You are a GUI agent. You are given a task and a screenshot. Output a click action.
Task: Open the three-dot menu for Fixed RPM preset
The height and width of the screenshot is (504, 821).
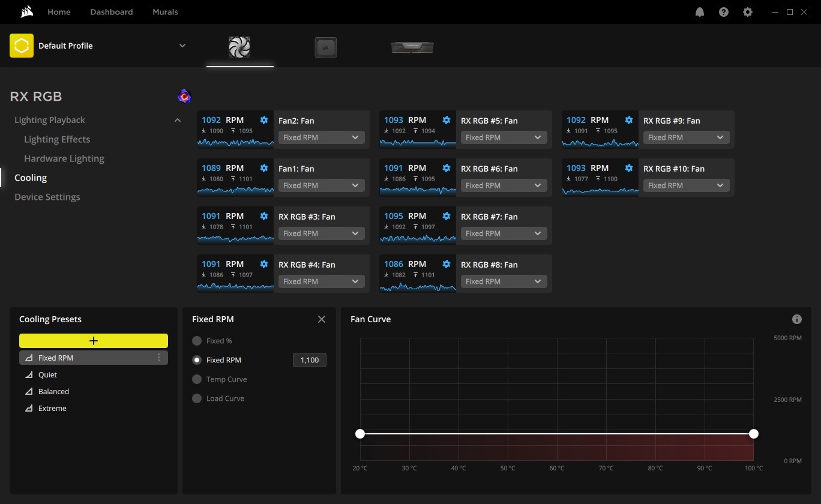click(x=158, y=358)
